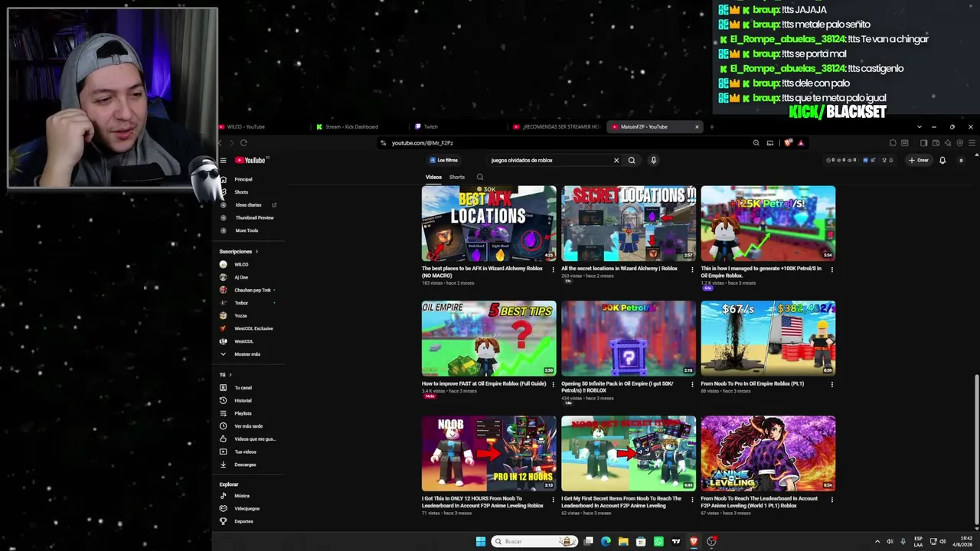Viewport: 980px width, 551px height.
Task: Open the Aj One subscription channel
Action: (241, 277)
